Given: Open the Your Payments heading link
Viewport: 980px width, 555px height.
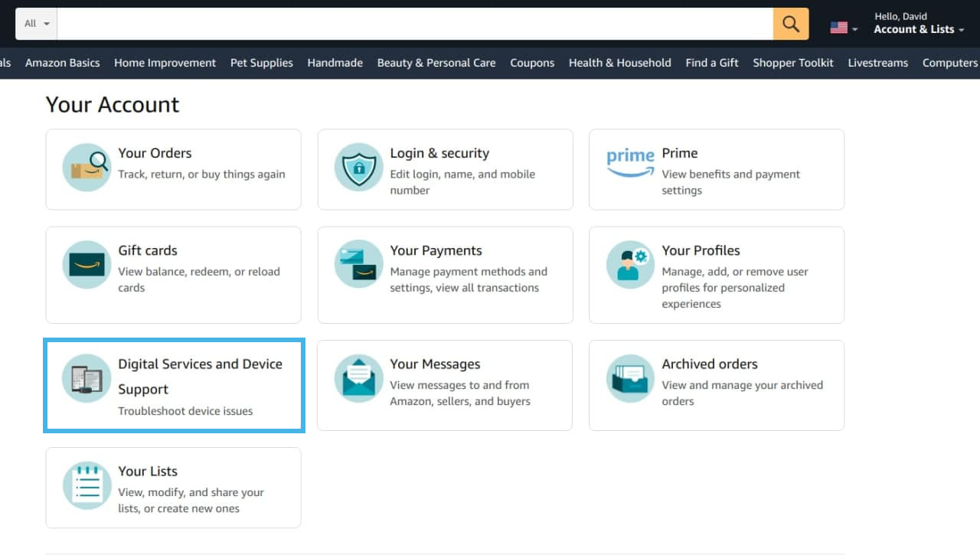Looking at the screenshot, I should (436, 250).
